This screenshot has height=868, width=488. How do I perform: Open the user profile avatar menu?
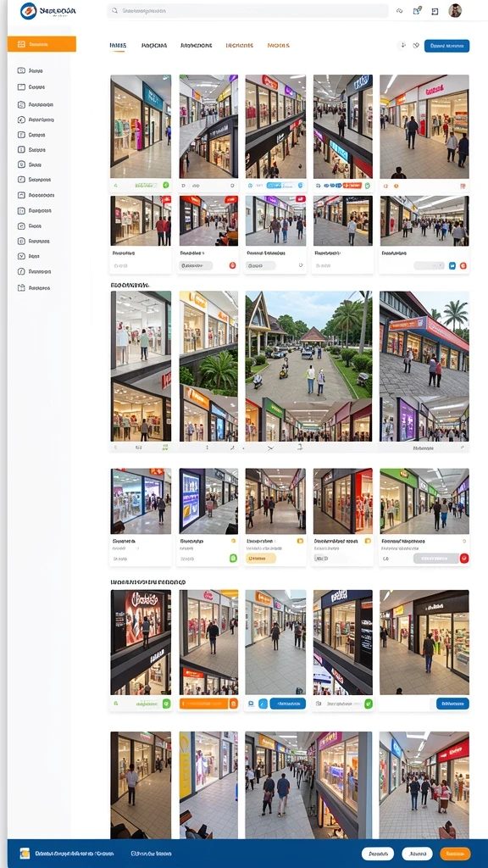pyautogui.click(x=455, y=10)
